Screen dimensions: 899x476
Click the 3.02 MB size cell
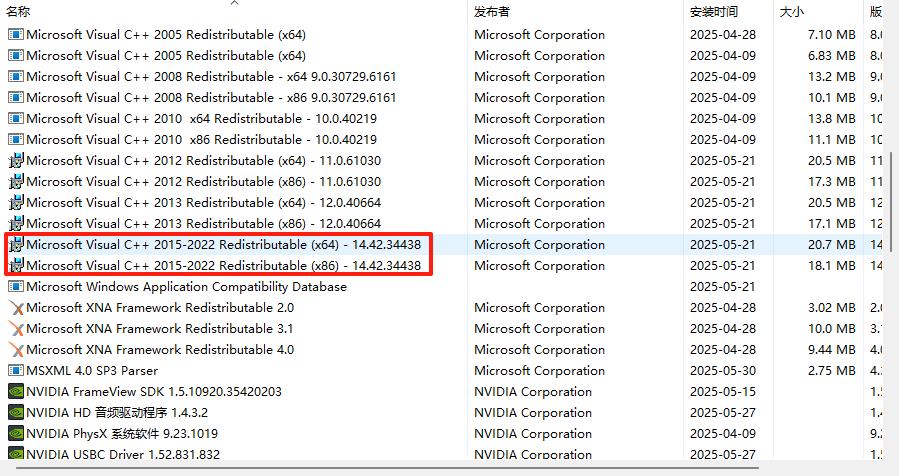pos(831,308)
